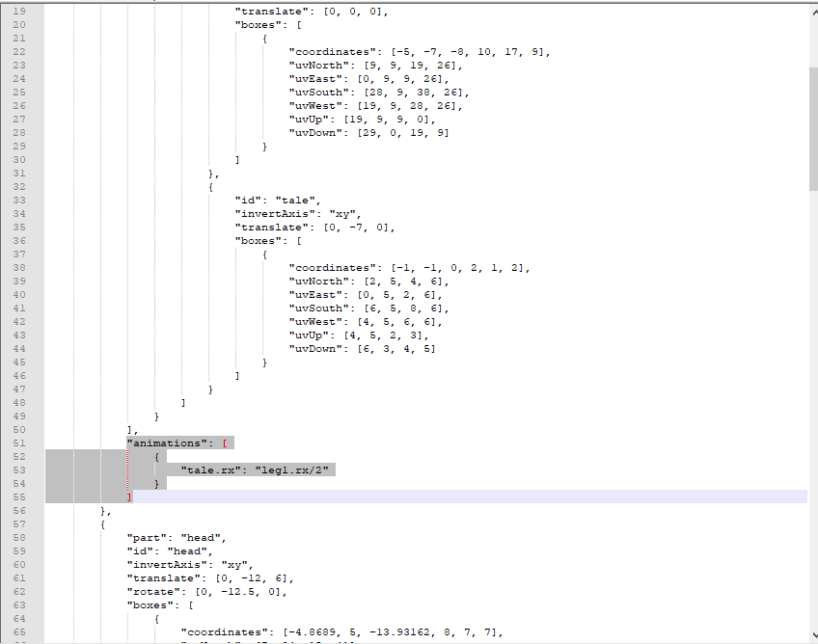Click line number 22 in margin
Viewport: 818px width, 644px height.
click(19, 52)
